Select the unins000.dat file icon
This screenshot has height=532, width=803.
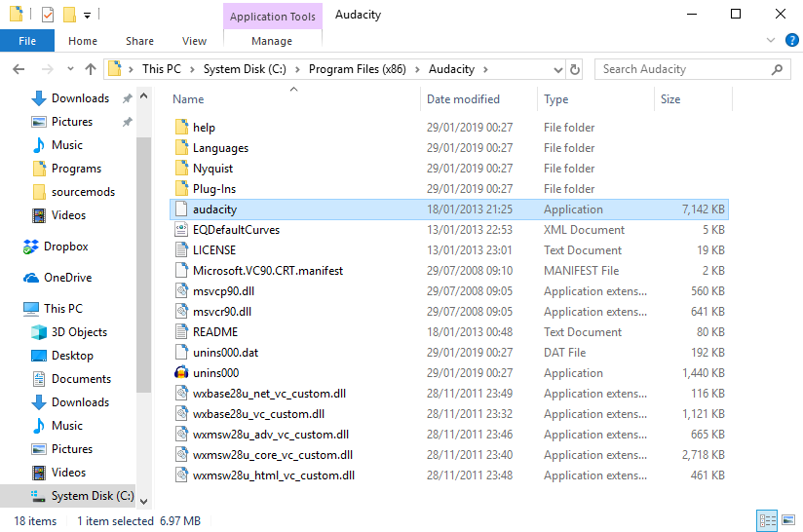tap(181, 353)
